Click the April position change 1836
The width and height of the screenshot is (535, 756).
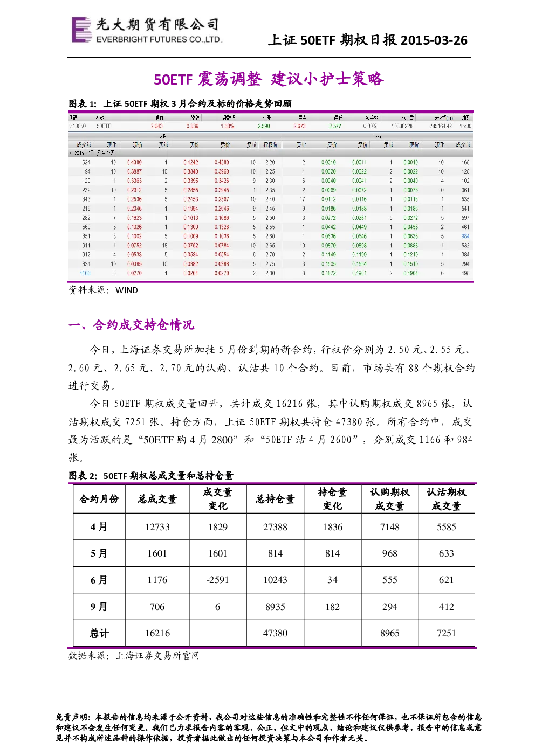click(332, 527)
